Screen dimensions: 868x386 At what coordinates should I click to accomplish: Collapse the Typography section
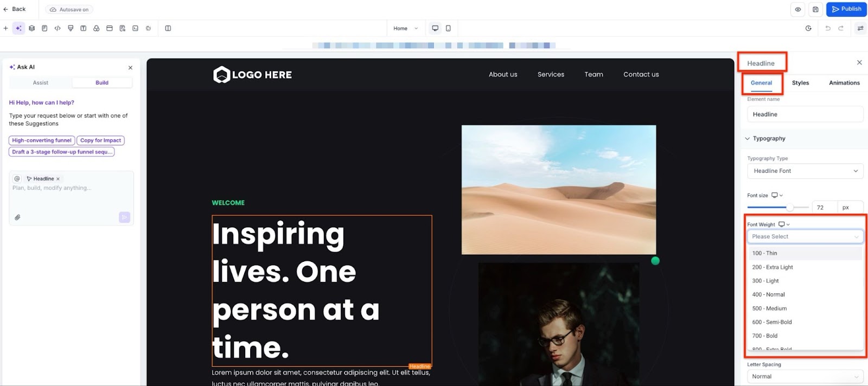[748, 139]
